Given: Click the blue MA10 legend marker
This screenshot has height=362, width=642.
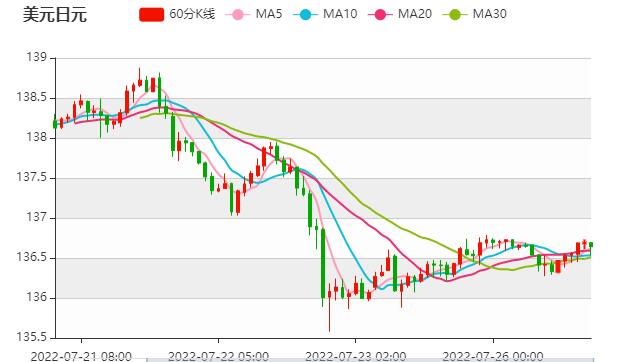Looking at the screenshot, I should [305, 15].
